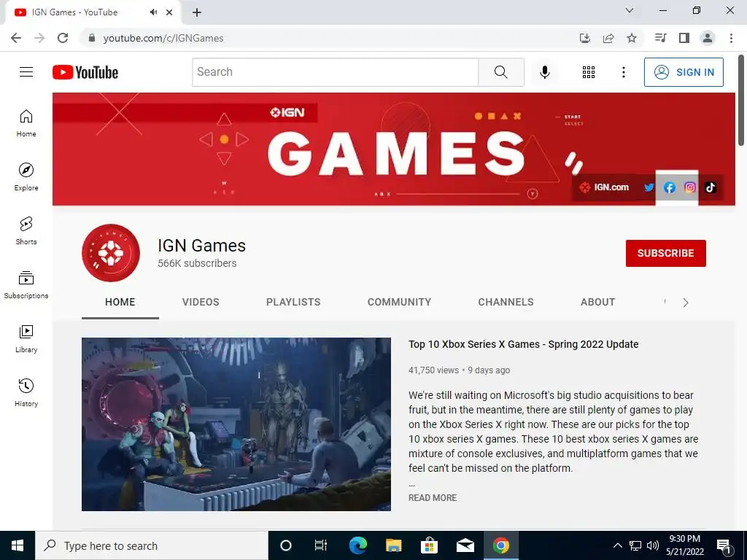747x560 pixels.
Task: Play the featured Xbox video thumbnail
Action: [x=236, y=424]
